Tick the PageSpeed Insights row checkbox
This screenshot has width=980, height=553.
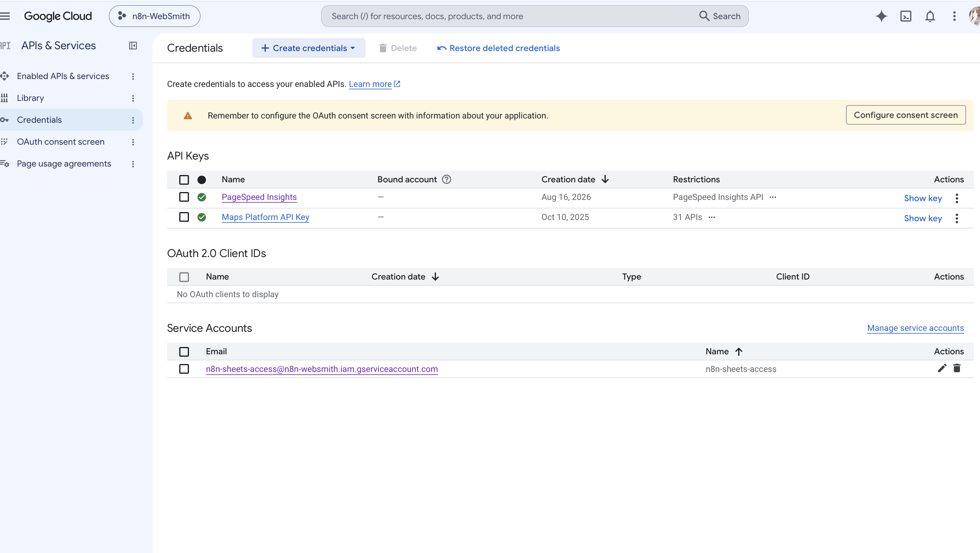click(x=184, y=197)
